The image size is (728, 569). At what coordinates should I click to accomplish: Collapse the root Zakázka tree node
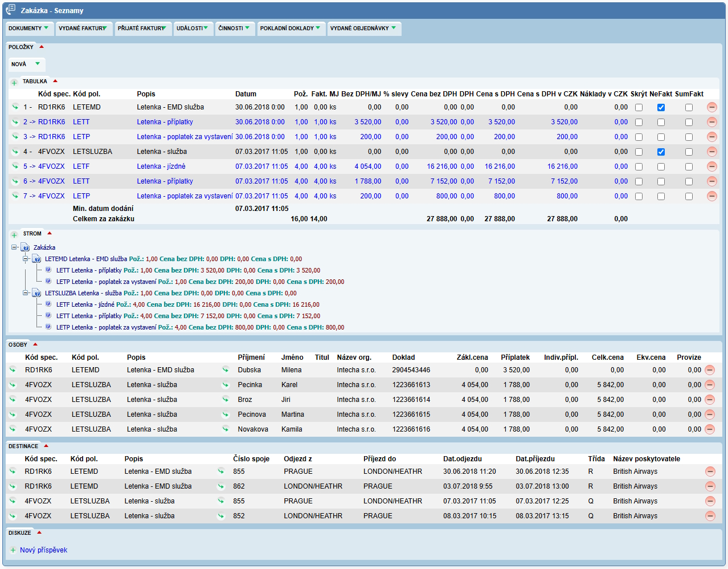14,247
